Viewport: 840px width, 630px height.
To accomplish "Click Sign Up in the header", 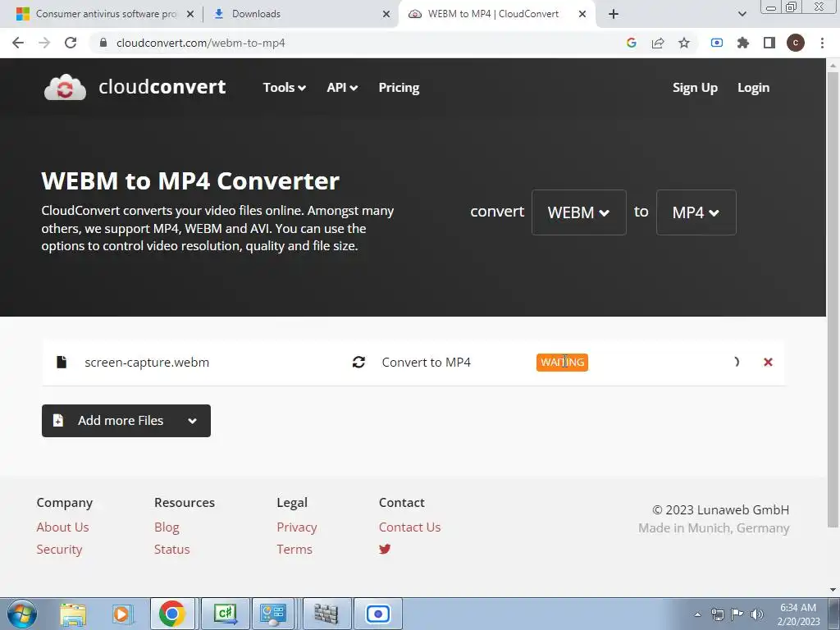I will (x=695, y=87).
